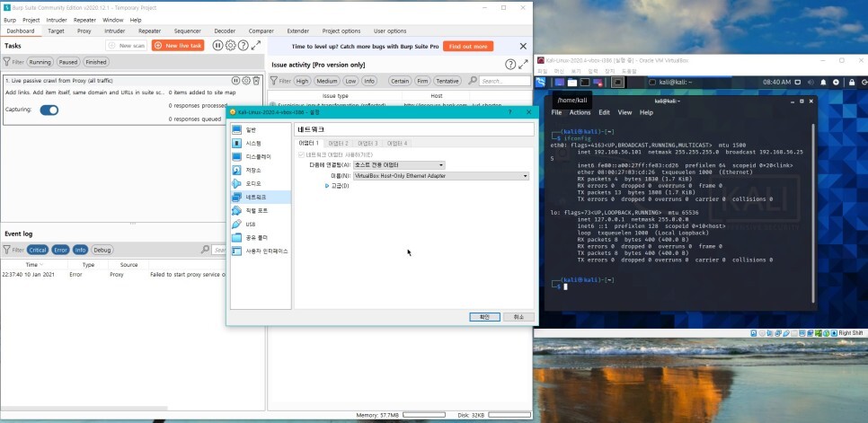
Task: Click 취소 (Cancel) in settings dialog
Action: pyautogui.click(x=518, y=317)
